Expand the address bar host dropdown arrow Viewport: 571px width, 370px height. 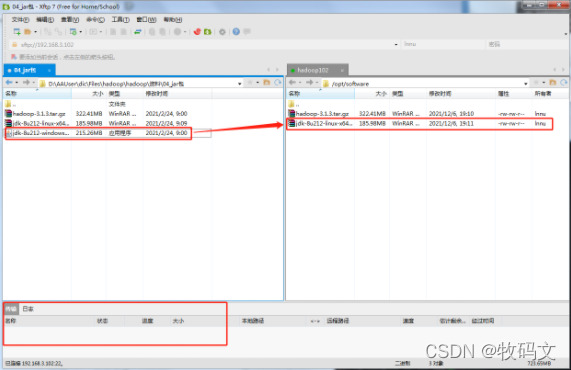pyautogui.click(x=396, y=44)
